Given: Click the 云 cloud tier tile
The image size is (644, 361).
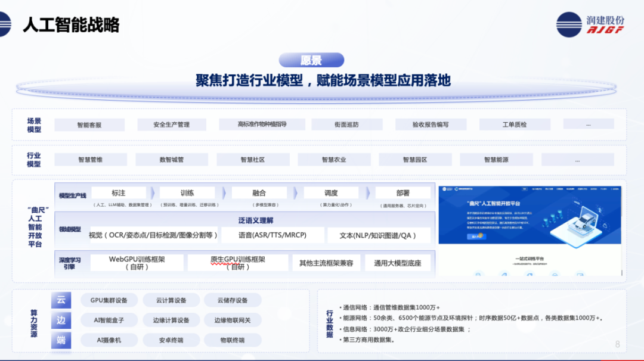Looking at the screenshot, I should [x=61, y=300].
